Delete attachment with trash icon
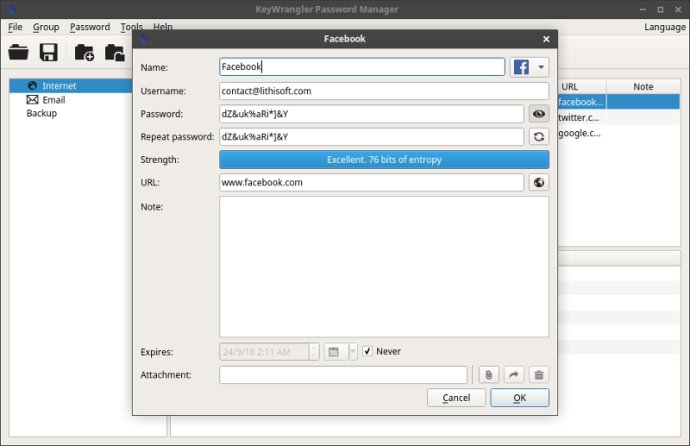 click(x=539, y=375)
